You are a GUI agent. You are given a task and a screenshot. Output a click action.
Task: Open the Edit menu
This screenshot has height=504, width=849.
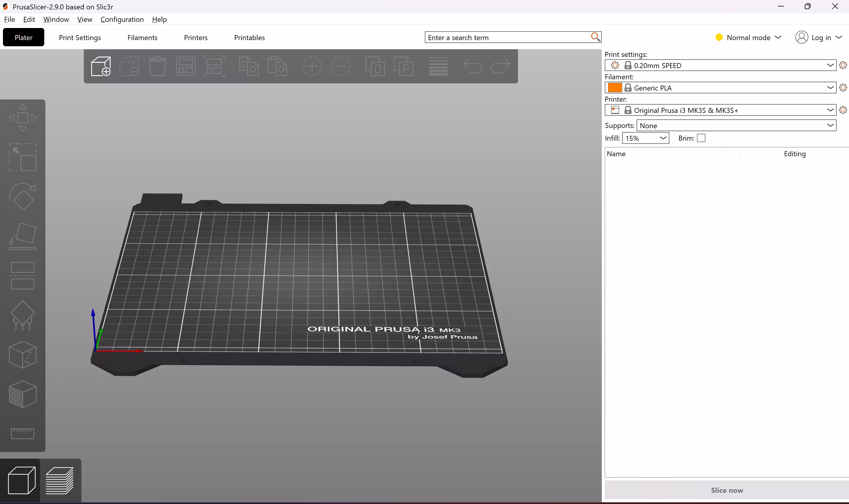(29, 19)
